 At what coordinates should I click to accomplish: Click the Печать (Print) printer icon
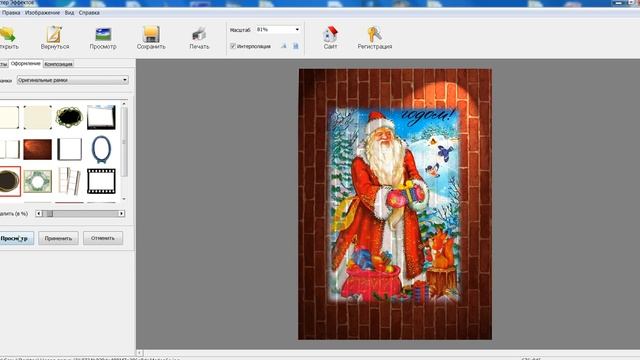199,34
